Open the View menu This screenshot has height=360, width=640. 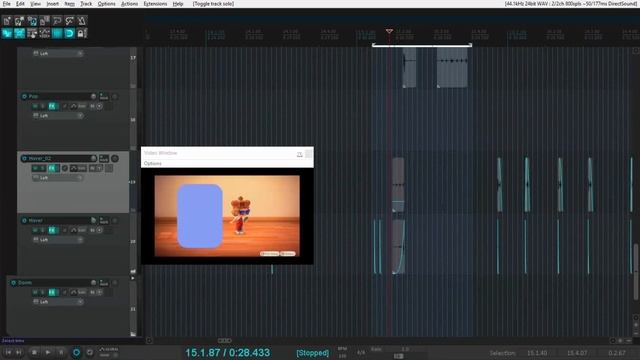36,4
